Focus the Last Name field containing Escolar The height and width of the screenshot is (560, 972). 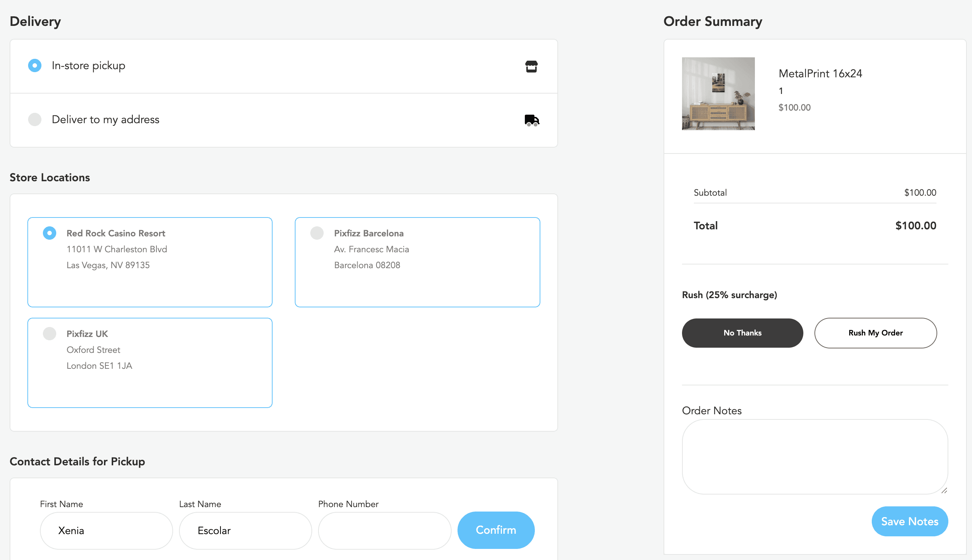(245, 530)
